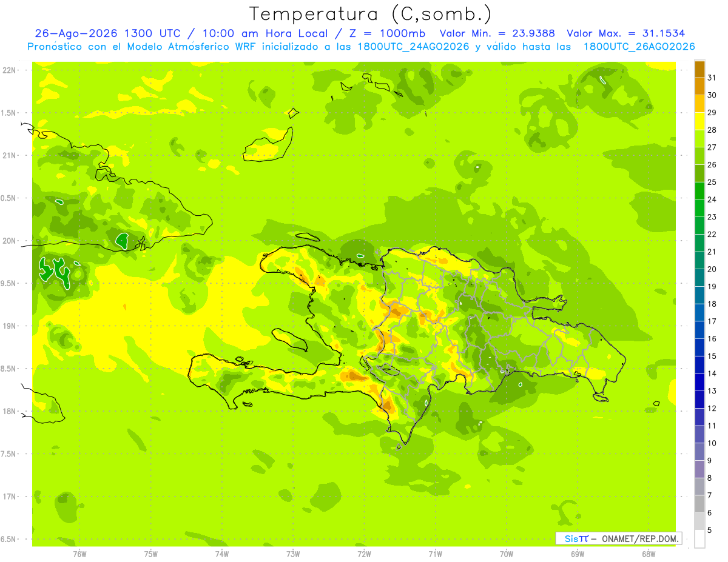The height and width of the screenshot is (562, 728).
Task: Click the legend value "24"
Action: [x=712, y=199]
